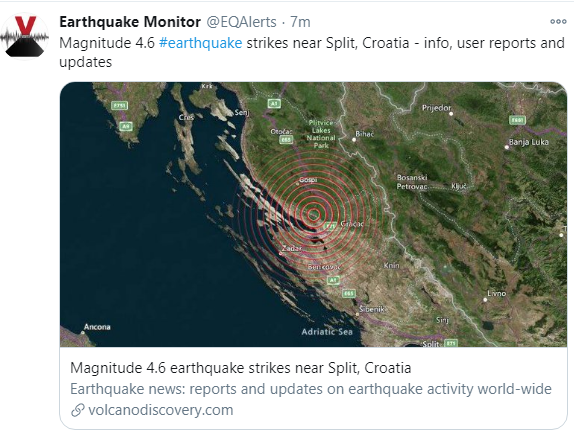The width and height of the screenshot is (574, 440).
Task: Open the @EQAlerts handle
Action: 242,22
